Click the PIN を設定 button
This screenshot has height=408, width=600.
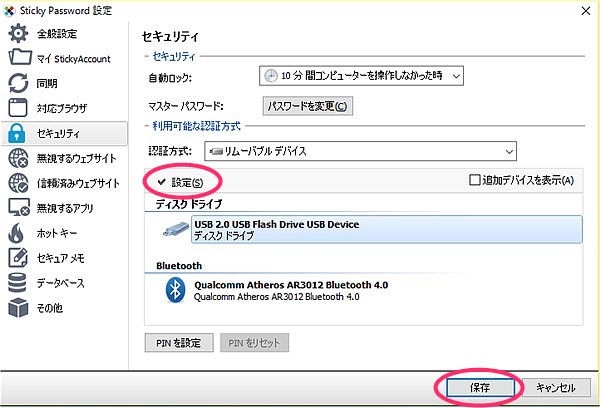pyautogui.click(x=179, y=343)
